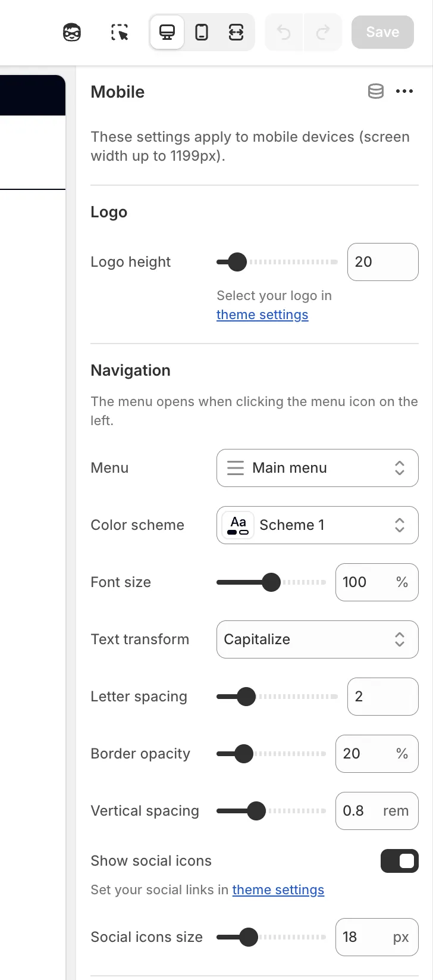
Task: Click the Aa color scheme preview icon
Action: click(237, 525)
